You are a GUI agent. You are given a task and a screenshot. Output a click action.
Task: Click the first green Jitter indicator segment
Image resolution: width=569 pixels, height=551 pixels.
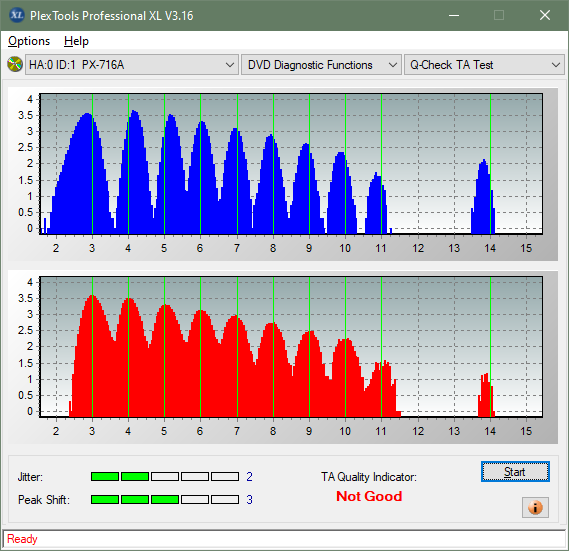[105, 476]
